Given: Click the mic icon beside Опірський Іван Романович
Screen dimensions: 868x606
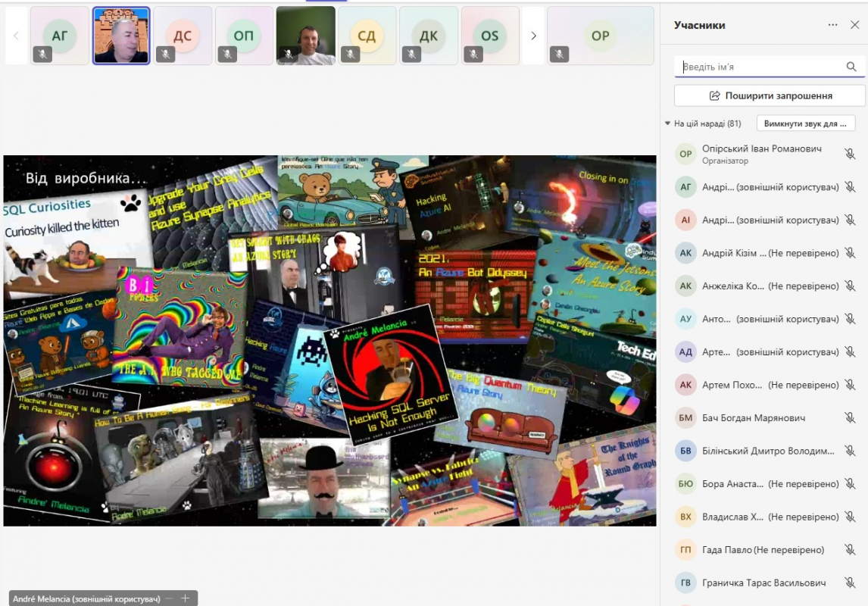Looking at the screenshot, I should click(850, 154).
